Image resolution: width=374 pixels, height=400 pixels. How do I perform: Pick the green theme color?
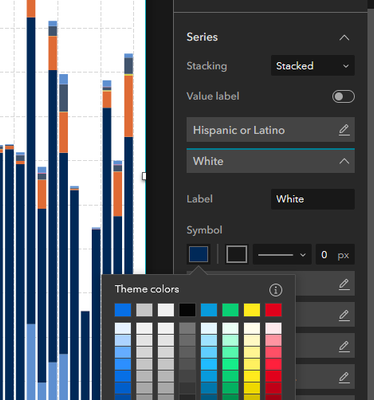click(x=230, y=310)
